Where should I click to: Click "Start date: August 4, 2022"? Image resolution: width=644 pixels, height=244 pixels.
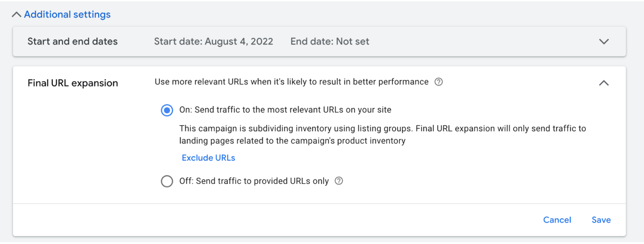(x=213, y=41)
